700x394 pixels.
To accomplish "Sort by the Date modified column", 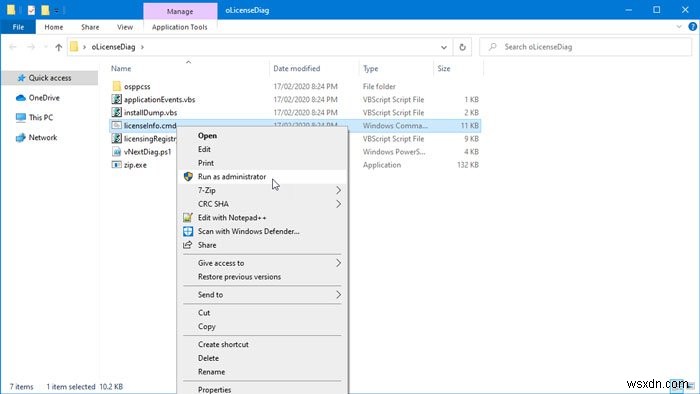I will (x=296, y=68).
